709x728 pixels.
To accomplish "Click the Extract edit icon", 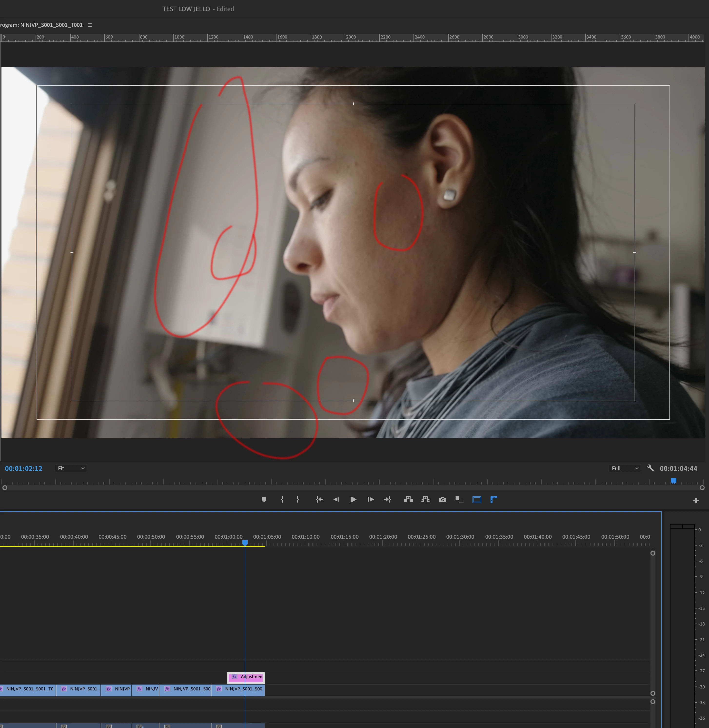I will pyautogui.click(x=425, y=500).
